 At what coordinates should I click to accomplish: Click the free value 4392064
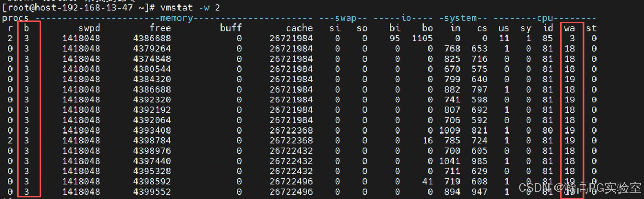[152, 120]
